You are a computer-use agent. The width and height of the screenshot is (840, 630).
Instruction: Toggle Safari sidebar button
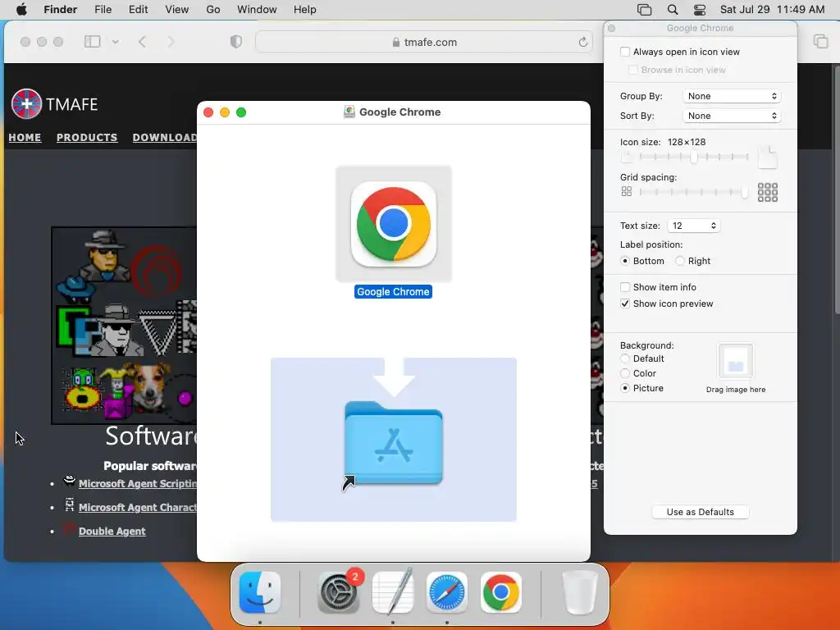tap(92, 41)
